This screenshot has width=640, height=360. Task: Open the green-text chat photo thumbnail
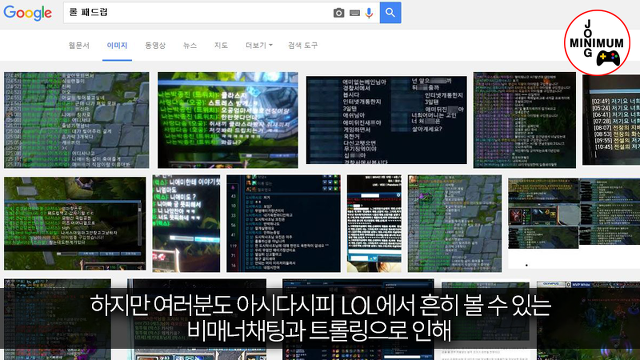click(x=228, y=120)
